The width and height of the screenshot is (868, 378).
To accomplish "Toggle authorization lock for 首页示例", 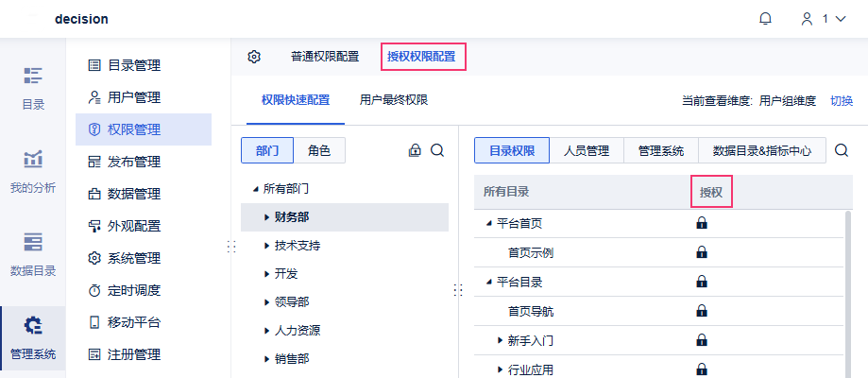I will tap(702, 252).
